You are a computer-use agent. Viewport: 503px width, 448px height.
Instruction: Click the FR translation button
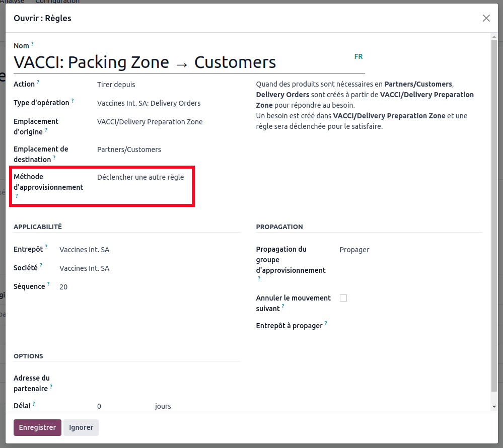coord(358,56)
